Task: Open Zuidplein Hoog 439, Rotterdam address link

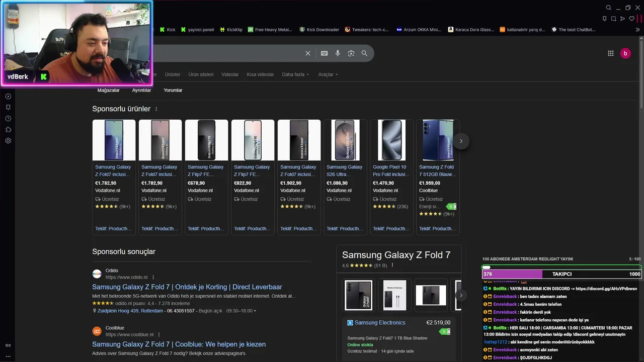Action: 130,311
